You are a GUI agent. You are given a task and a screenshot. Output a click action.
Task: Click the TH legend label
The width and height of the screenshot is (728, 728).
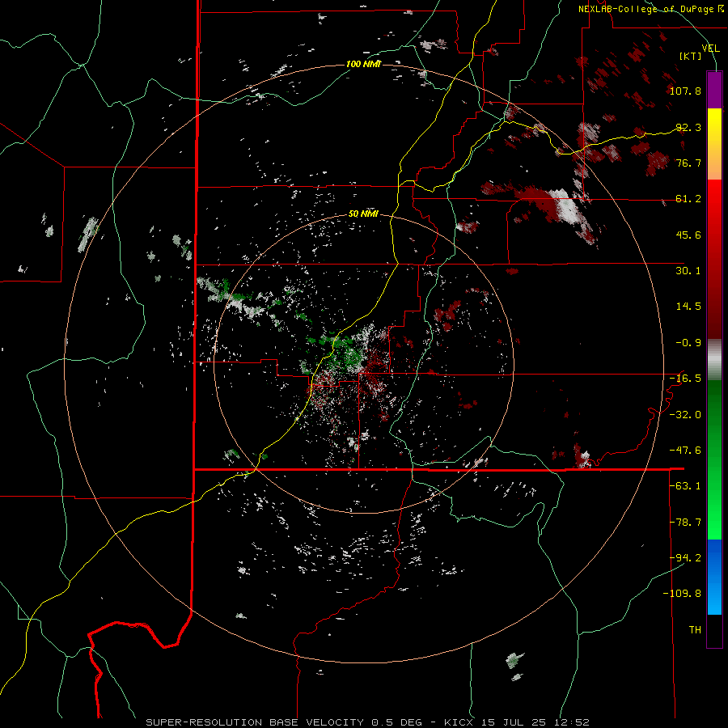(695, 630)
